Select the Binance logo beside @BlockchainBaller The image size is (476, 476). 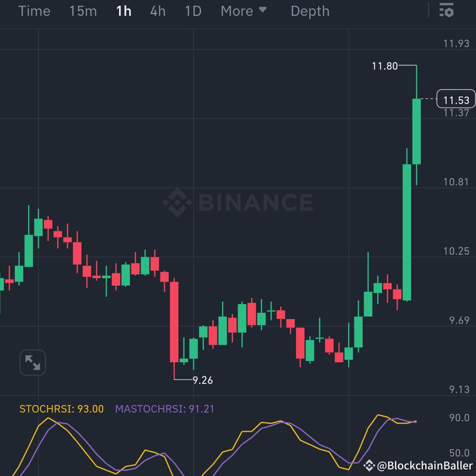(x=369, y=465)
